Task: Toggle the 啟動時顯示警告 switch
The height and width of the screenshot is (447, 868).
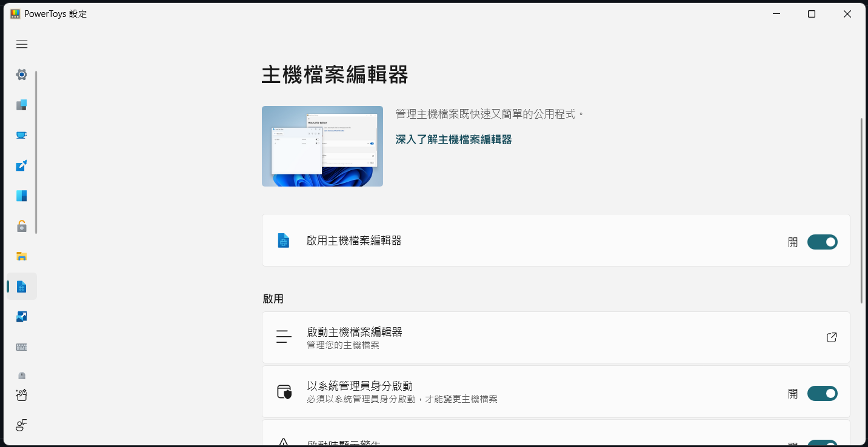Action: pyautogui.click(x=822, y=443)
